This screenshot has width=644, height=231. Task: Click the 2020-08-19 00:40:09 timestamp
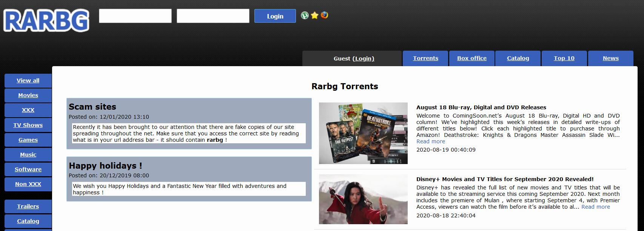click(x=446, y=150)
